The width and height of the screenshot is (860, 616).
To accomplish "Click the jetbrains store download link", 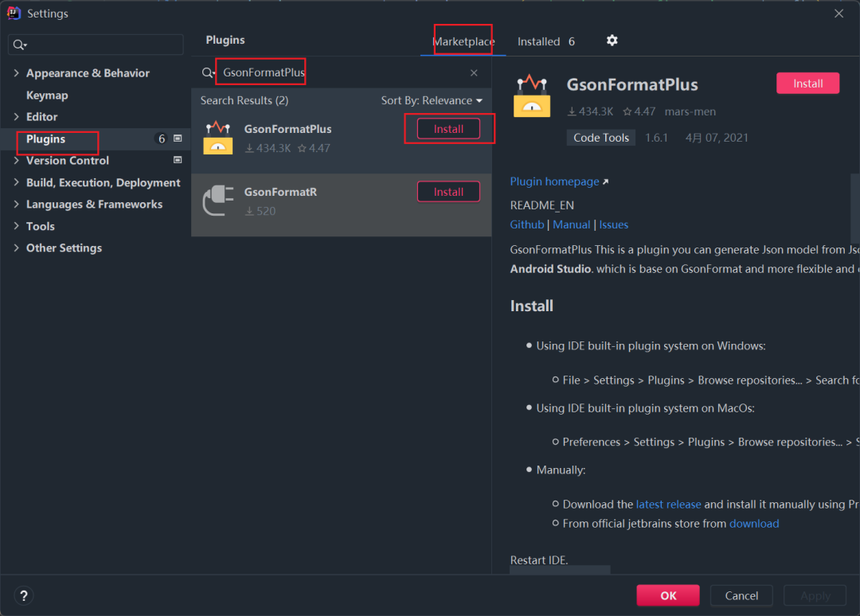I will (754, 524).
